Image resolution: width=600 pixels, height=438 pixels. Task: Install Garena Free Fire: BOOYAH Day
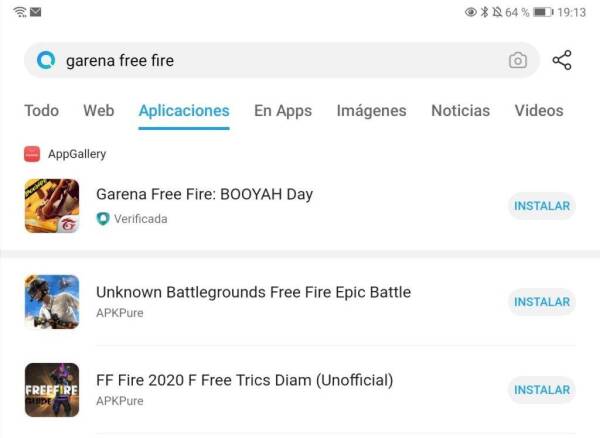click(x=542, y=206)
